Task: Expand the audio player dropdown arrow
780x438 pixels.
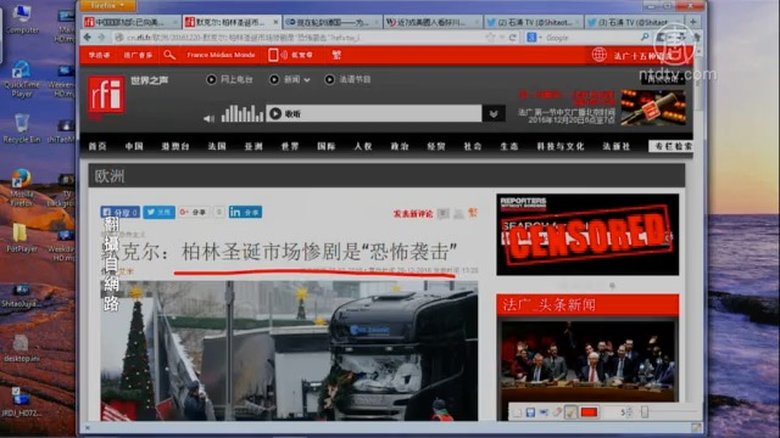Action: (x=493, y=114)
